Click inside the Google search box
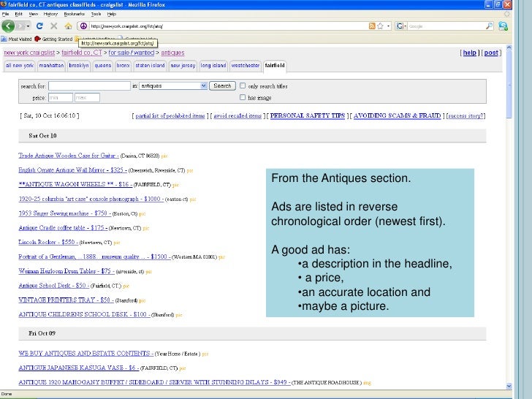 point(446,26)
